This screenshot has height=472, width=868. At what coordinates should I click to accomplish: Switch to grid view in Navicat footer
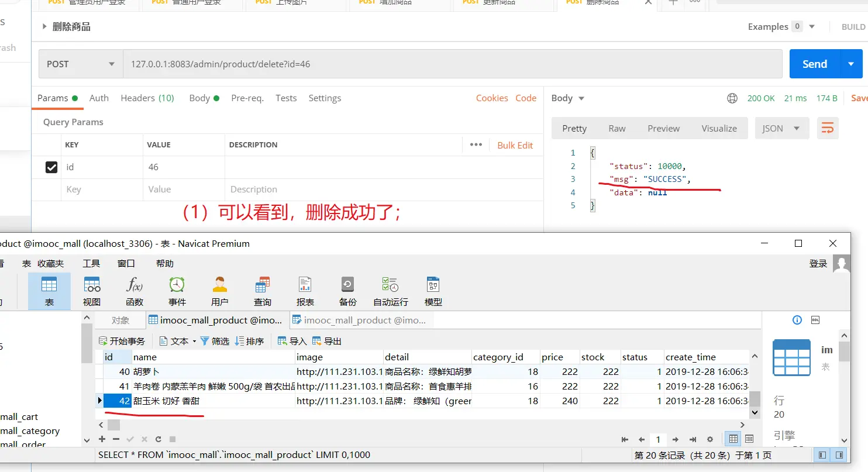click(732, 439)
